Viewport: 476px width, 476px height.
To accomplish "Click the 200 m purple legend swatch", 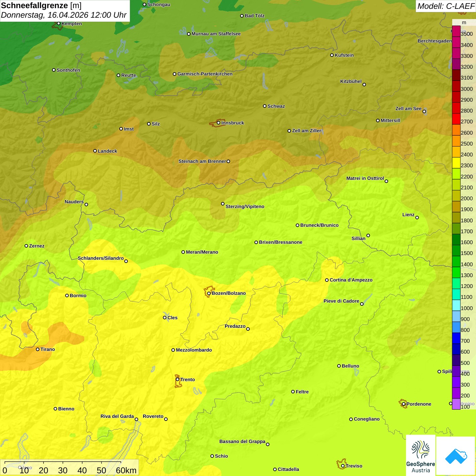I will point(456,393).
